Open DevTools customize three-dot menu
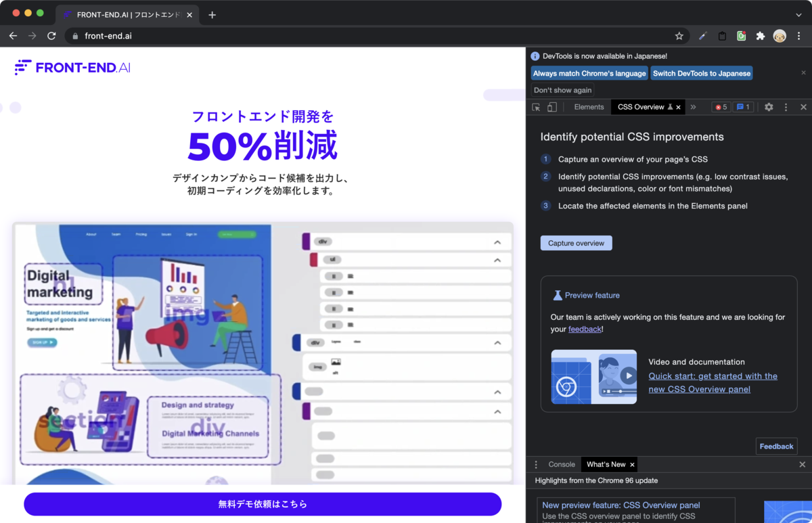This screenshot has height=523, width=812. (x=786, y=107)
